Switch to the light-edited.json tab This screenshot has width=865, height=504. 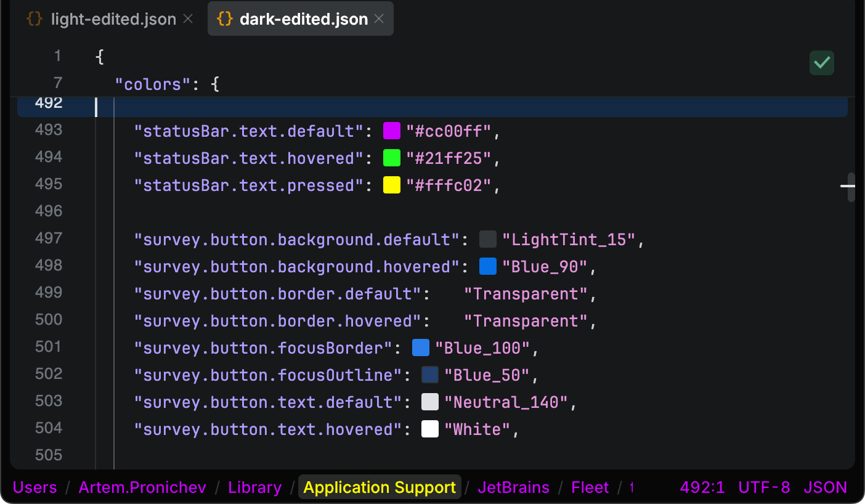click(114, 18)
